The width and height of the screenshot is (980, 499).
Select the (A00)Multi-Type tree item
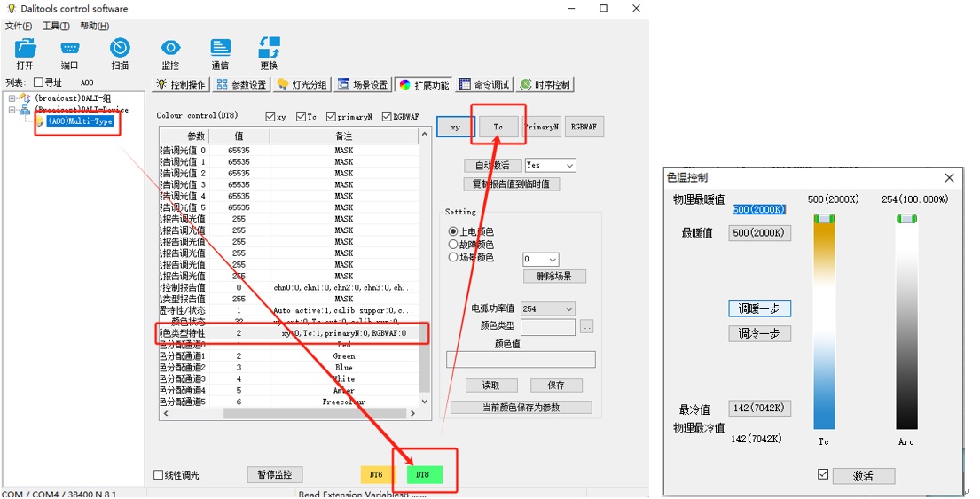pos(80,121)
